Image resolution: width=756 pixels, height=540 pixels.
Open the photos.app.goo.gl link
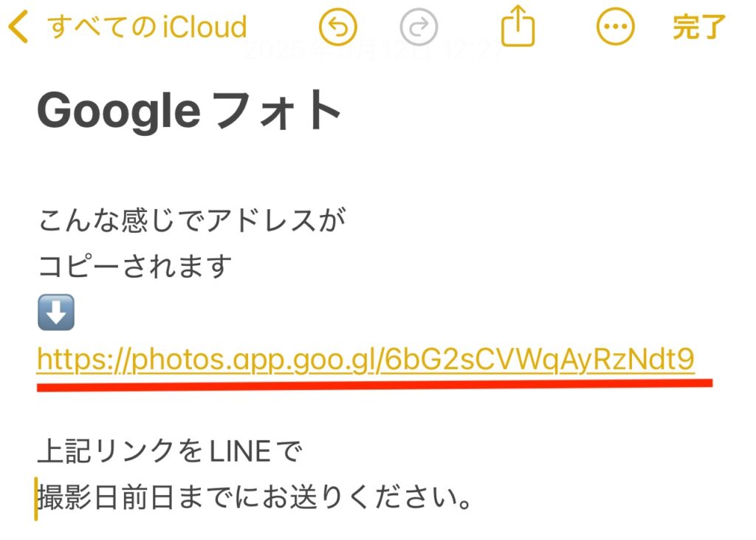point(365,360)
